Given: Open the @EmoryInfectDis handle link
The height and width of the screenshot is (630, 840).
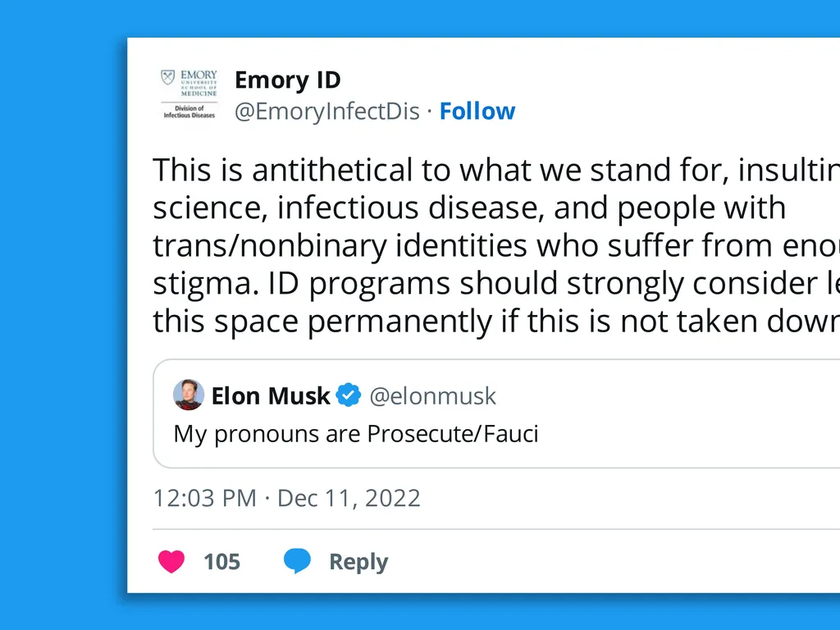Looking at the screenshot, I should click(x=327, y=112).
